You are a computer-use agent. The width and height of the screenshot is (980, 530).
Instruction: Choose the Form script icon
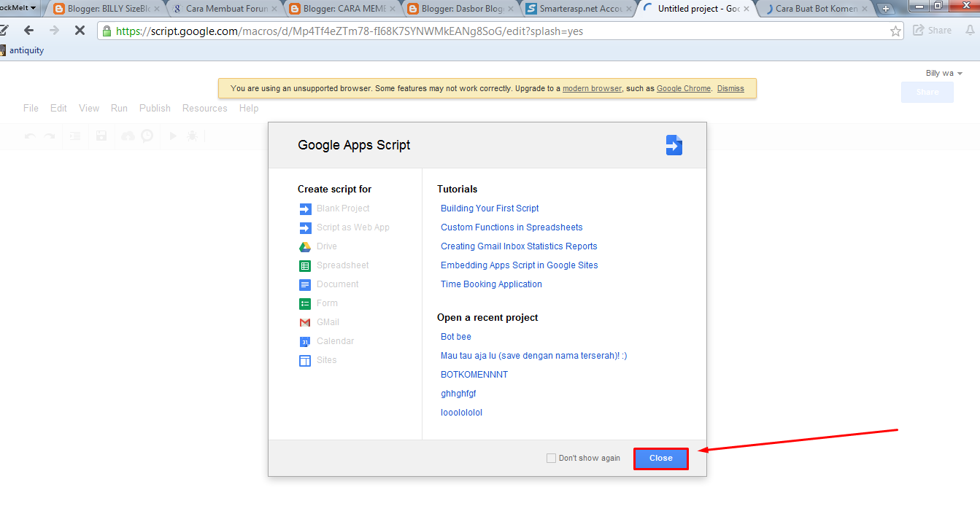305,303
